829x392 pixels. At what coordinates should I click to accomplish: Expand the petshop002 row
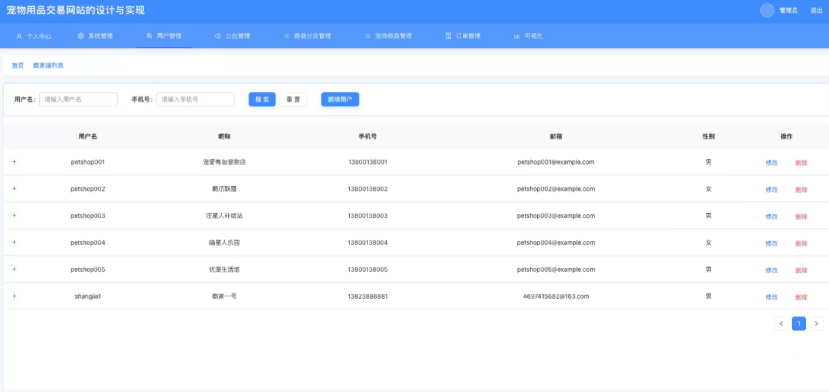coord(14,189)
